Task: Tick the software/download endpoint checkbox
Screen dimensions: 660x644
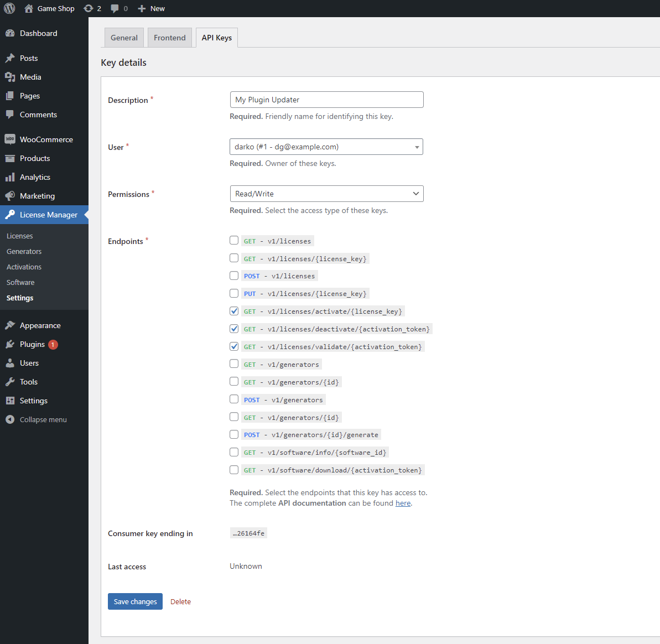Action: point(234,470)
